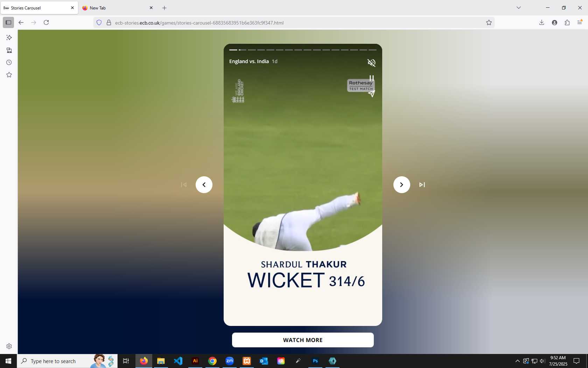Skip back to the previous story
Image resolution: width=588 pixels, height=368 pixels.
coord(183,185)
